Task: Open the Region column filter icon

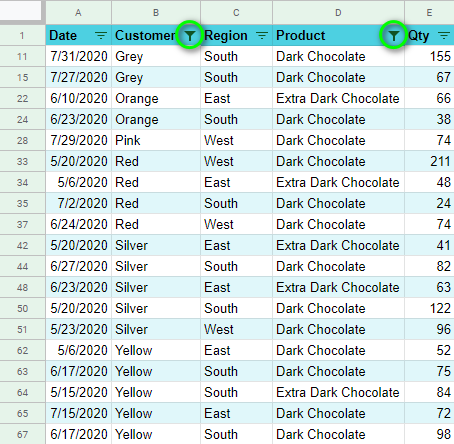Action: 262,35
